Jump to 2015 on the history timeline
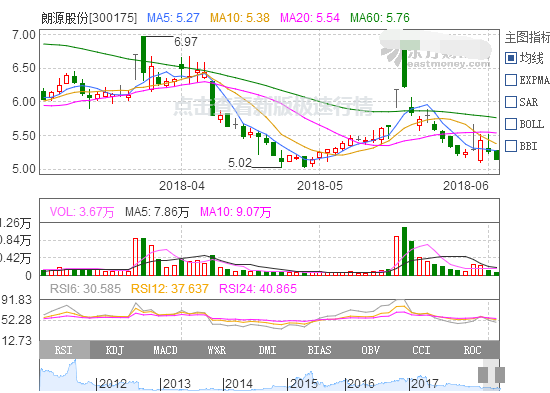The width and height of the screenshot is (550, 393). (x=302, y=384)
